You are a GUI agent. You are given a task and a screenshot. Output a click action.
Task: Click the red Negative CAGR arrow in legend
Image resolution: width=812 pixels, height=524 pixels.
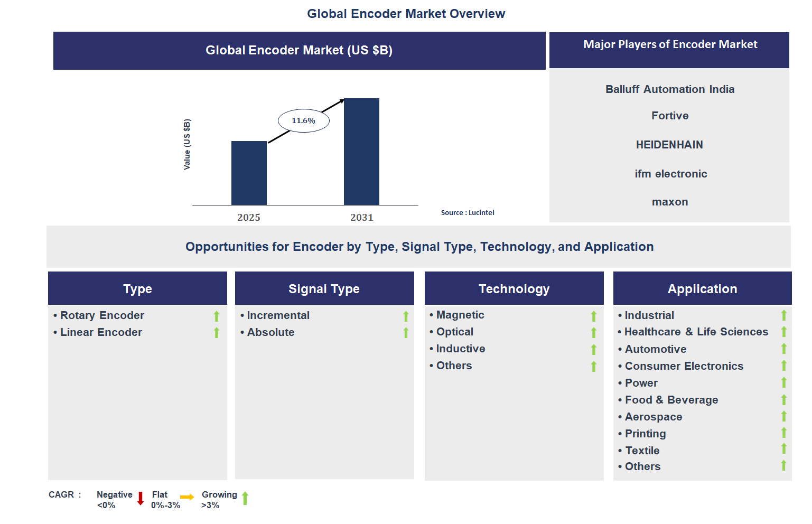coord(140,499)
